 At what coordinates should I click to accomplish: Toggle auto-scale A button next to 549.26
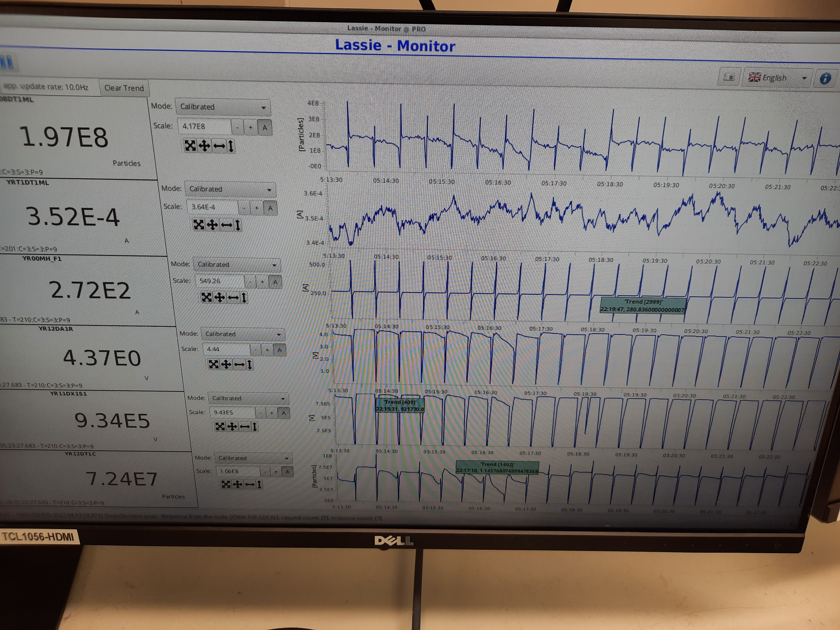pos(275,282)
